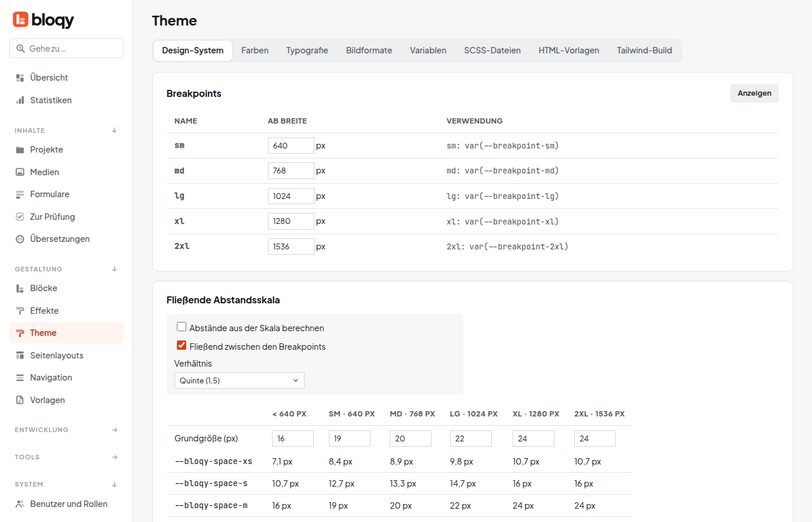This screenshot has width=812, height=522.
Task: Edit the md breakpoint width field
Action: [291, 171]
